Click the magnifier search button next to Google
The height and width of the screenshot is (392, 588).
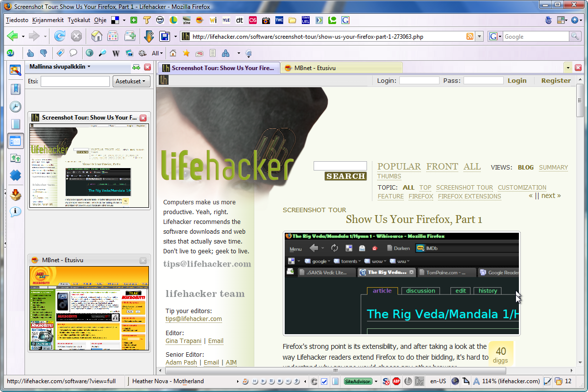(x=575, y=36)
